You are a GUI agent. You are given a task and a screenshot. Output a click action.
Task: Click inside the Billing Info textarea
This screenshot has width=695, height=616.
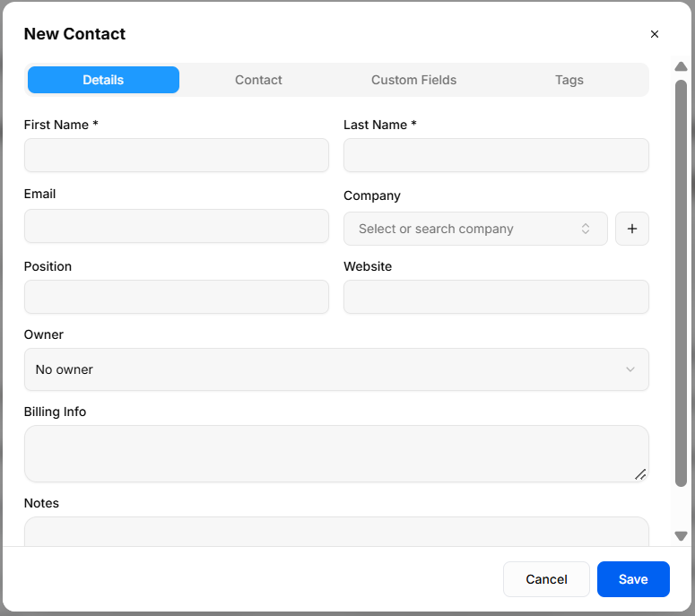pos(336,454)
